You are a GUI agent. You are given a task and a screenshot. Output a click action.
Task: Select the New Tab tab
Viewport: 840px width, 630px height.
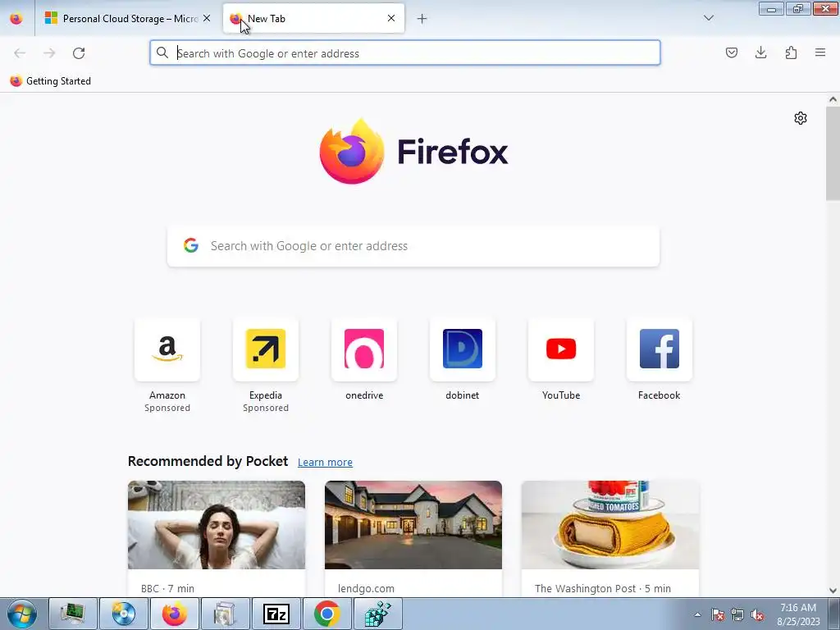pos(313,18)
